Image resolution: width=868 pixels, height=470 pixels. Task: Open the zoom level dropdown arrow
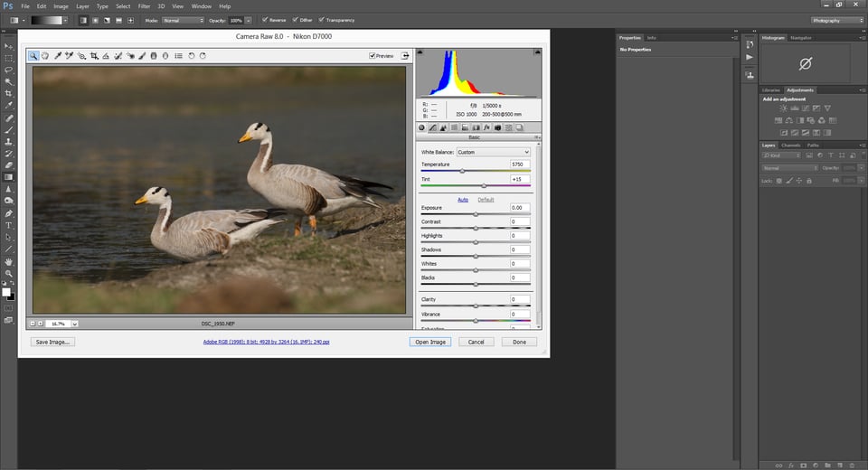(74, 324)
